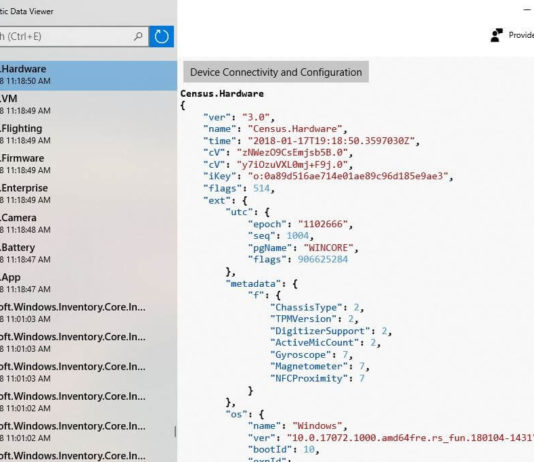The height and width of the screenshot is (462, 534).
Task: Click the "ActiveMicCount" key
Action: tap(314, 342)
